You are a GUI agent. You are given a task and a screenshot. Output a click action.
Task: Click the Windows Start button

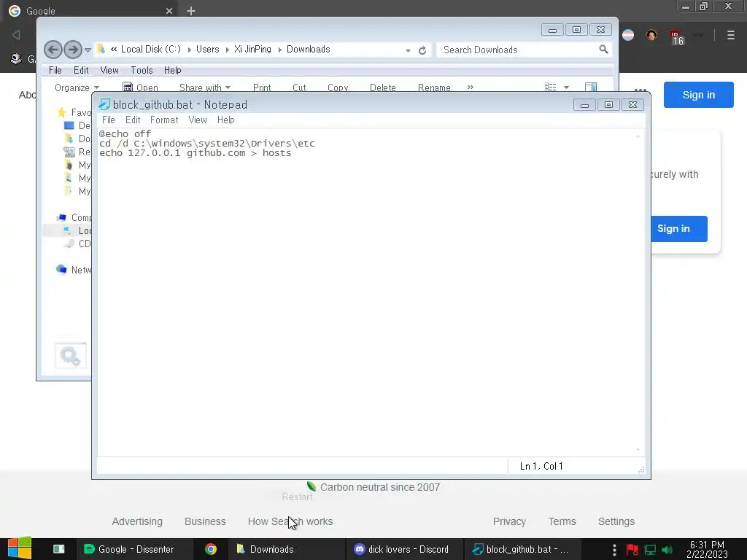click(20, 548)
